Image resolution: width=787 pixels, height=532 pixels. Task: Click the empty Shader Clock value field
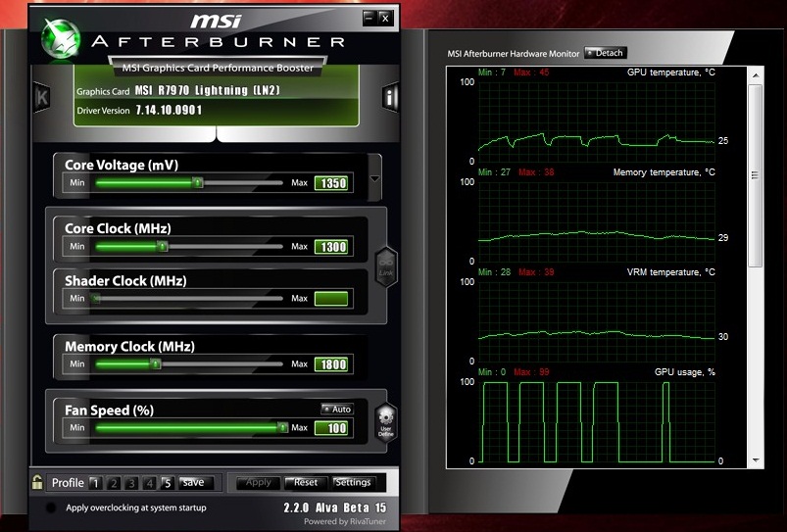click(331, 299)
